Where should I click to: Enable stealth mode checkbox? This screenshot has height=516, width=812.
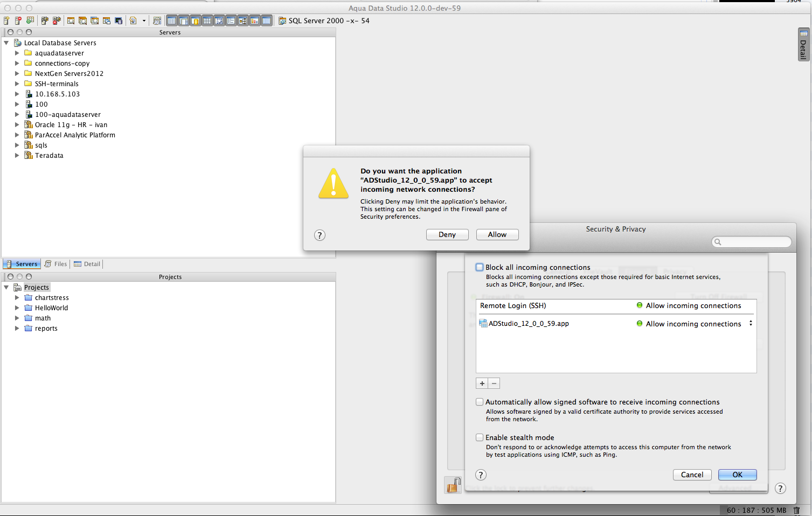point(480,437)
